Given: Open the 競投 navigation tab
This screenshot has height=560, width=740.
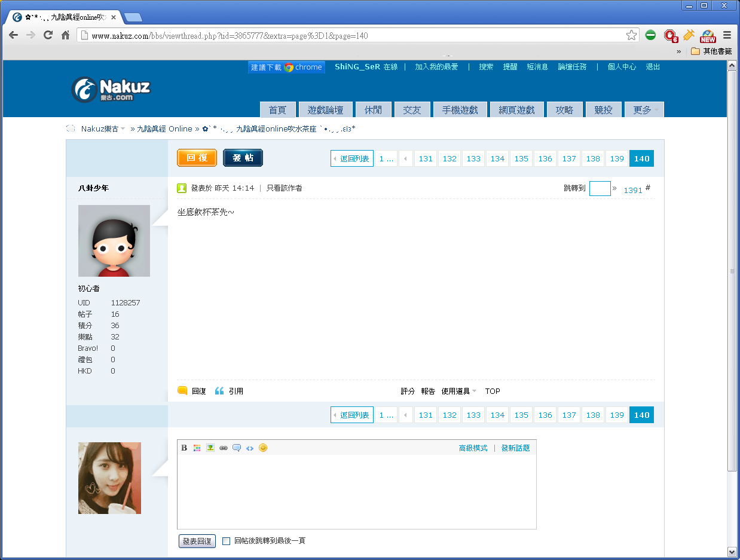Looking at the screenshot, I should (x=603, y=110).
